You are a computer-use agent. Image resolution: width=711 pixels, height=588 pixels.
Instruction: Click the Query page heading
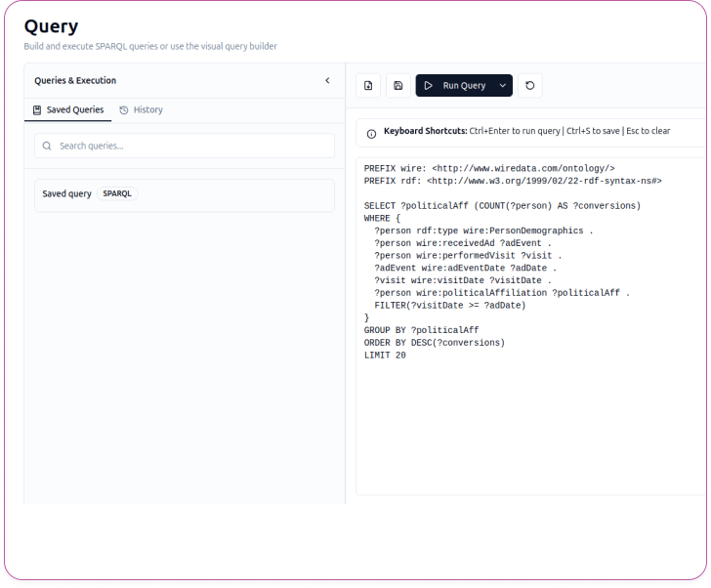[x=51, y=26]
